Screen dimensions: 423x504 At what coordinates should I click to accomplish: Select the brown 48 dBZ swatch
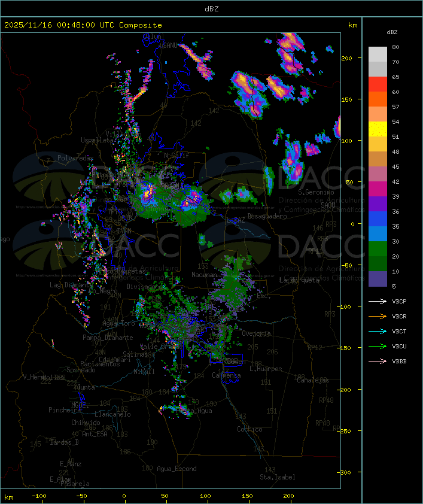click(378, 159)
